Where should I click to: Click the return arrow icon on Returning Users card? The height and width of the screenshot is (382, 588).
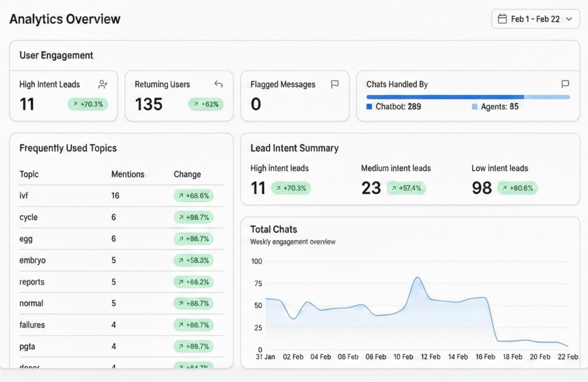pyautogui.click(x=218, y=84)
